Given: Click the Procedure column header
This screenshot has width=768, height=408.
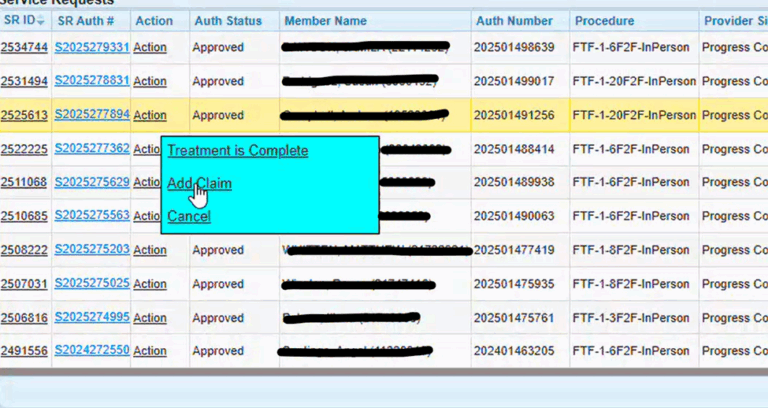Looking at the screenshot, I should (x=601, y=21).
